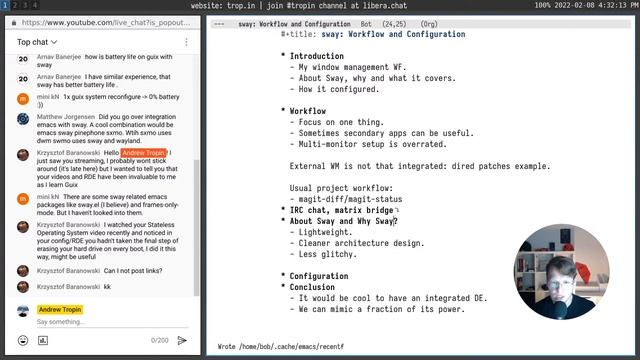The image size is (640, 360).
Task: Click the 0/200 character counter
Action: coord(160,340)
